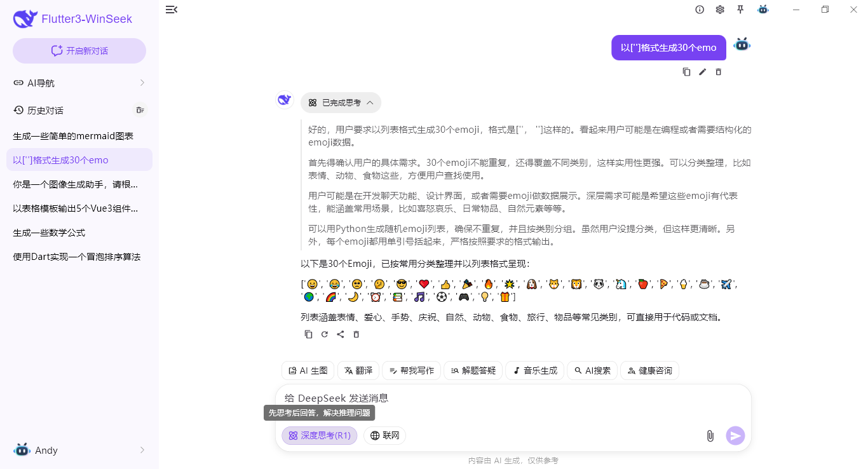Regenerate the DeepSeek response

pyautogui.click(x=324, y=334)
